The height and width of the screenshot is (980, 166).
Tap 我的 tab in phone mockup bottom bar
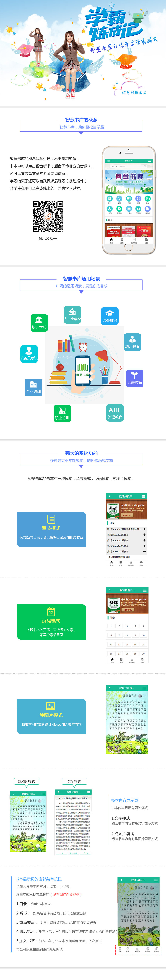point(146,240)
